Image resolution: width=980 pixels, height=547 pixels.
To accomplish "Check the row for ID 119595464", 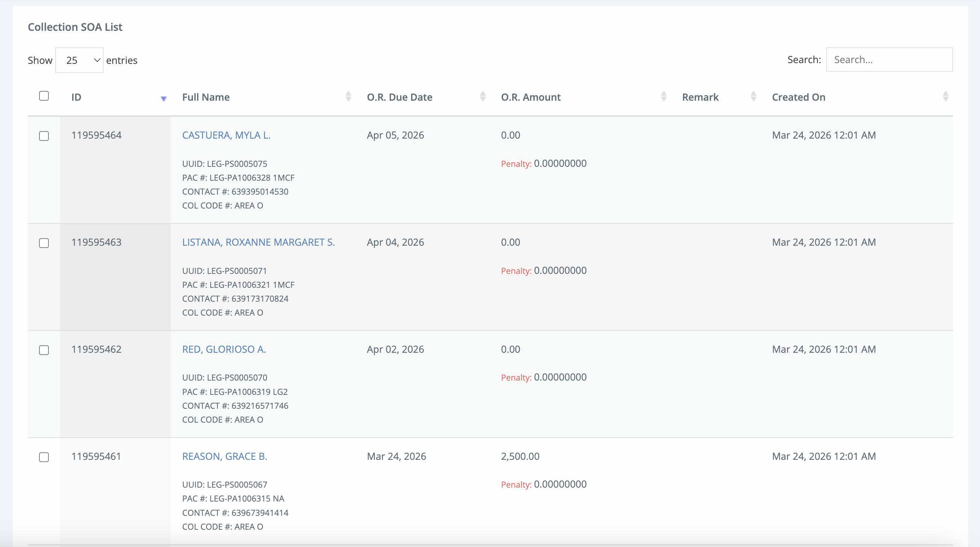I will [x=44, y=136].
